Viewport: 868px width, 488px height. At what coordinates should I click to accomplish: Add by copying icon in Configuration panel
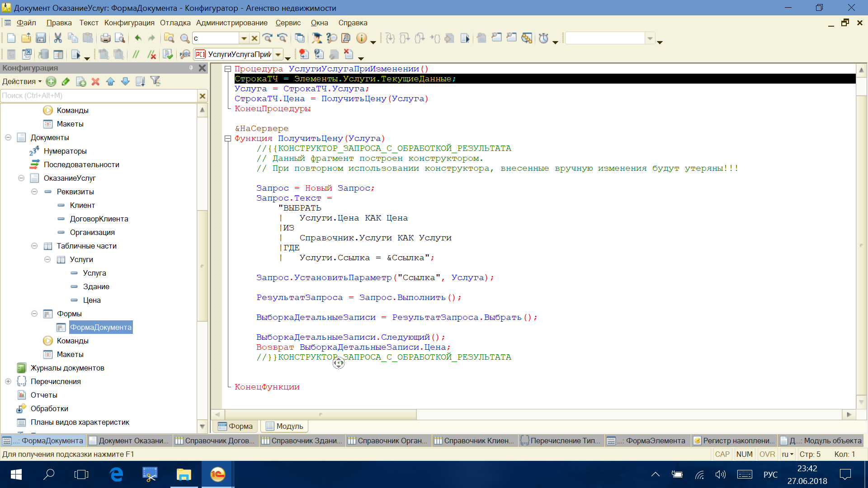(x=81, y=81)
